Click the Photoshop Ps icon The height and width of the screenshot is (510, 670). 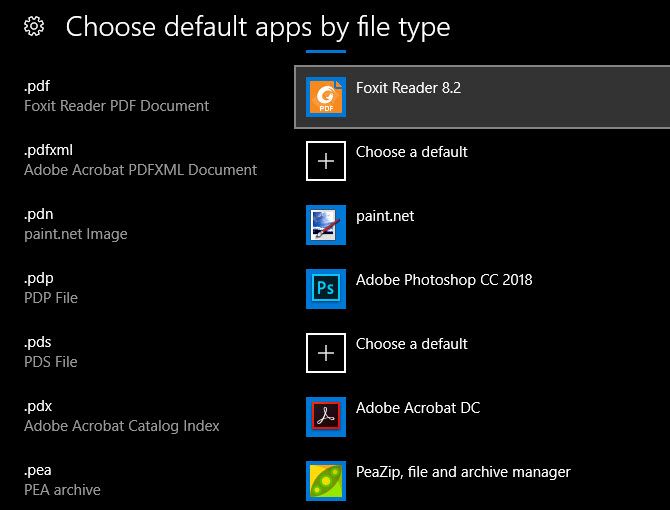[326, 289]
